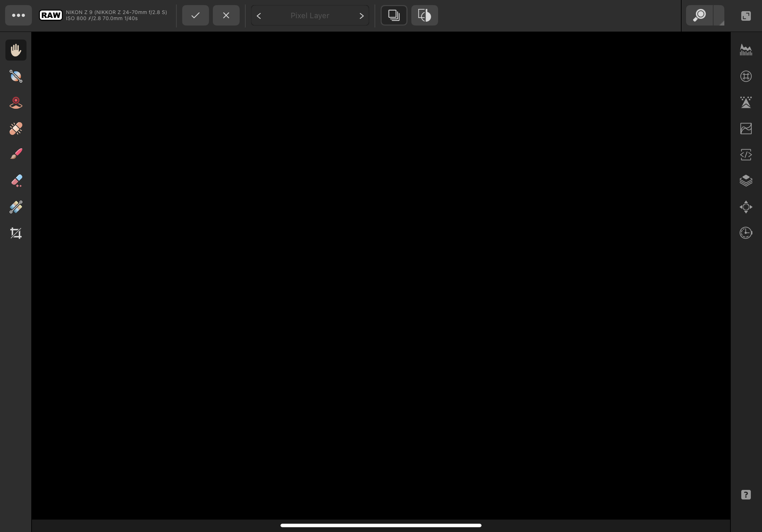
Task: Select the Blemish Removal bandage tool
Action: (x=16, y=128)
